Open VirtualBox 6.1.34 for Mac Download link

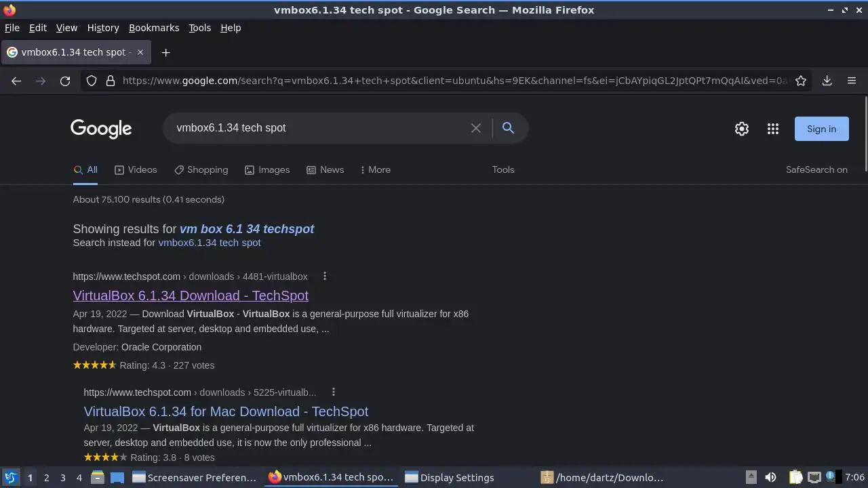[226, 411]
